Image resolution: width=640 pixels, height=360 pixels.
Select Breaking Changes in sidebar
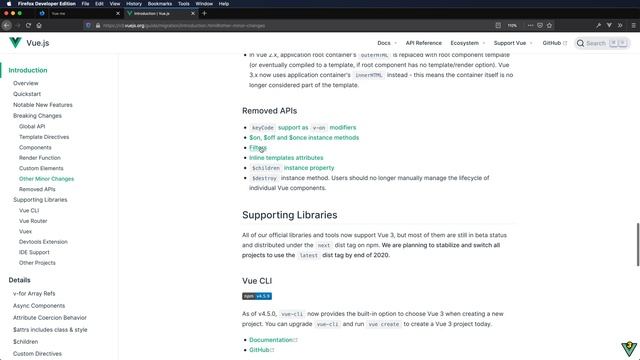[38, 116]
